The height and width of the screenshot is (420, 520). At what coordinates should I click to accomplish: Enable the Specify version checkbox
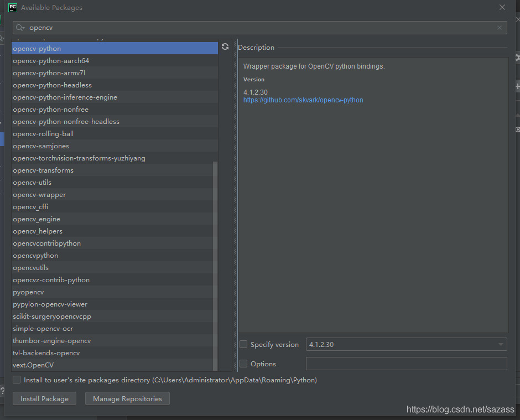[243, 344]
